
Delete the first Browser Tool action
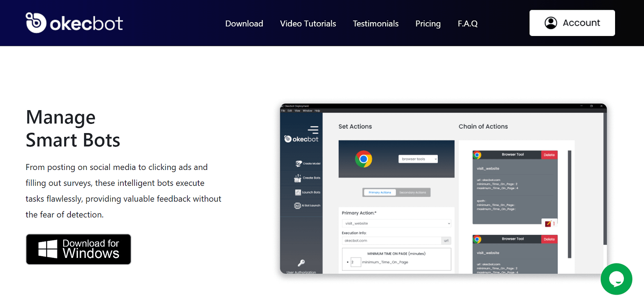click(549, 154)
